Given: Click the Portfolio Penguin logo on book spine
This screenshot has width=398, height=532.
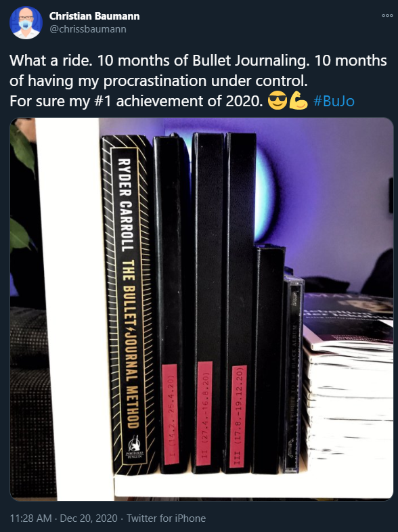Looking at the screenshot, I should (135, 447).
